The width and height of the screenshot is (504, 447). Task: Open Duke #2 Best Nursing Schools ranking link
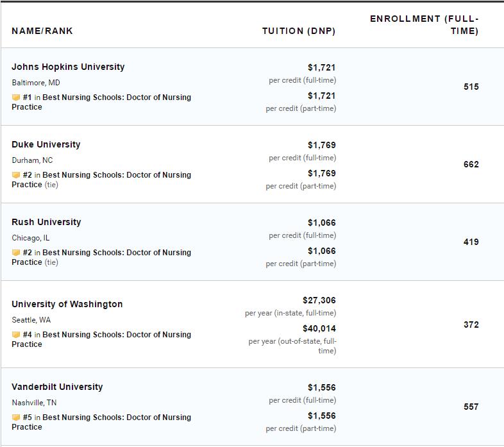tap(101, 180)
